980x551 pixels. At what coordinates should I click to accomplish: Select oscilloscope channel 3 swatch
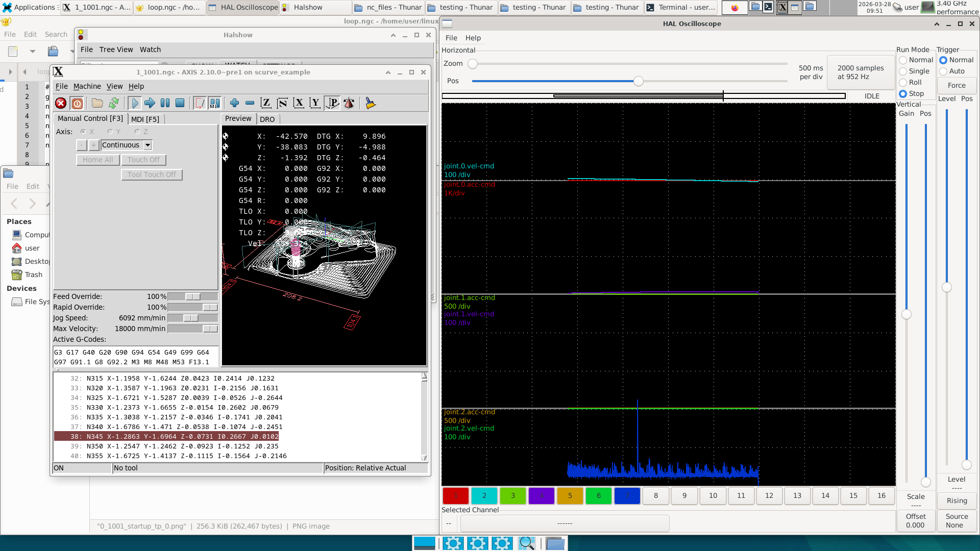pos(512,495)
